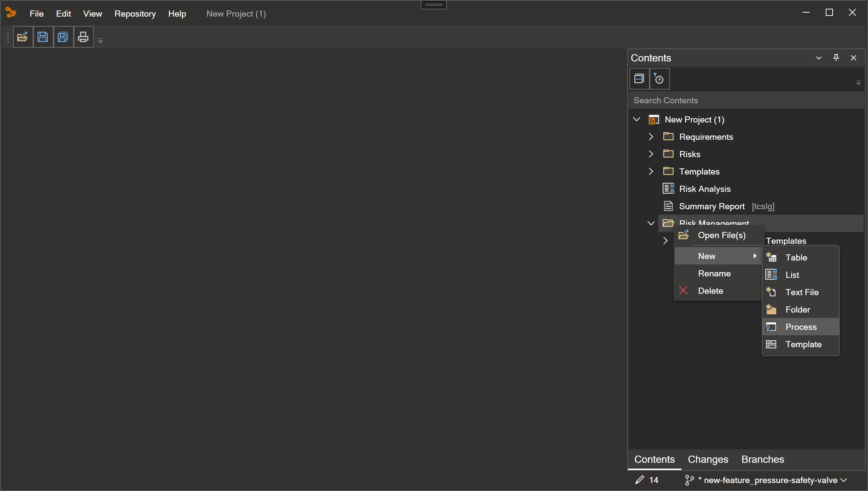868x491 pixels.
Task: Open the Contents toolbar overflow arrow
Action: pos(858,83)
